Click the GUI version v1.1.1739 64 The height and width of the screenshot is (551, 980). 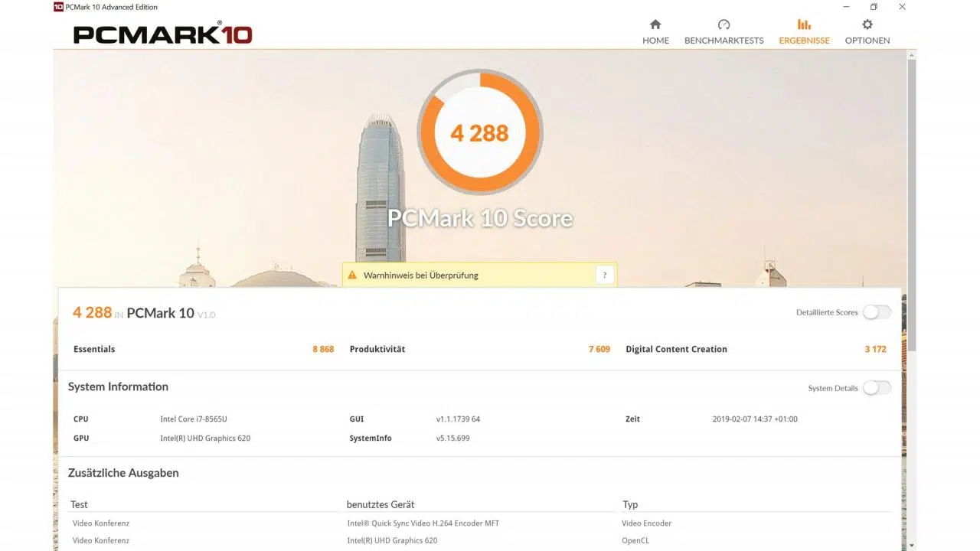click(458, 419)
